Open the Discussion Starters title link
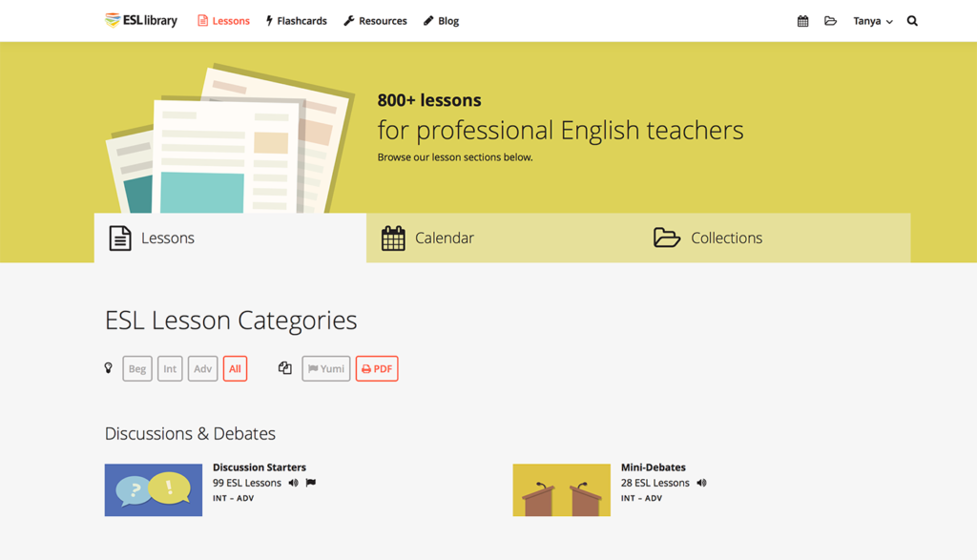This screenshot has height=560, width=977. 260,467
